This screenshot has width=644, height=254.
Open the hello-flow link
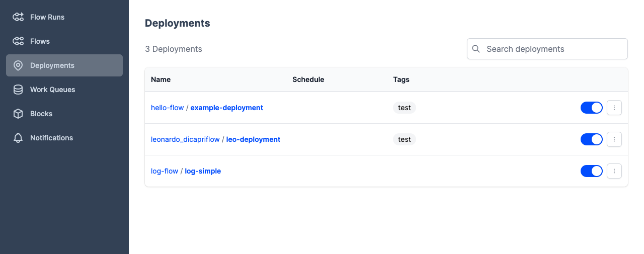(x=168, y=108)
